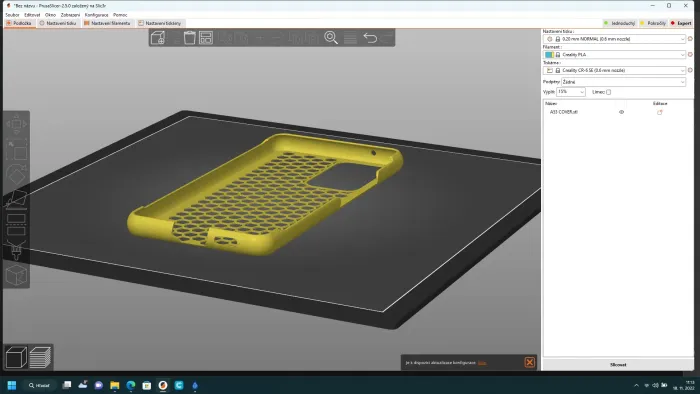Expand the Podpěry supports dropdown
The image size is (700, 394).
coord(623,82)
